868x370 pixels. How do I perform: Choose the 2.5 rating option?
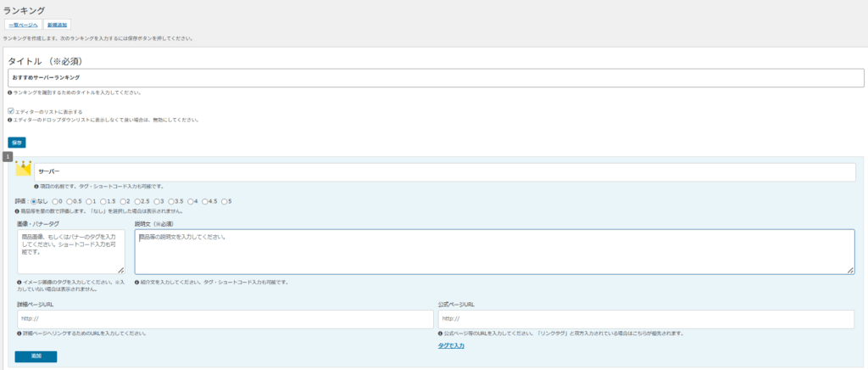138,201
